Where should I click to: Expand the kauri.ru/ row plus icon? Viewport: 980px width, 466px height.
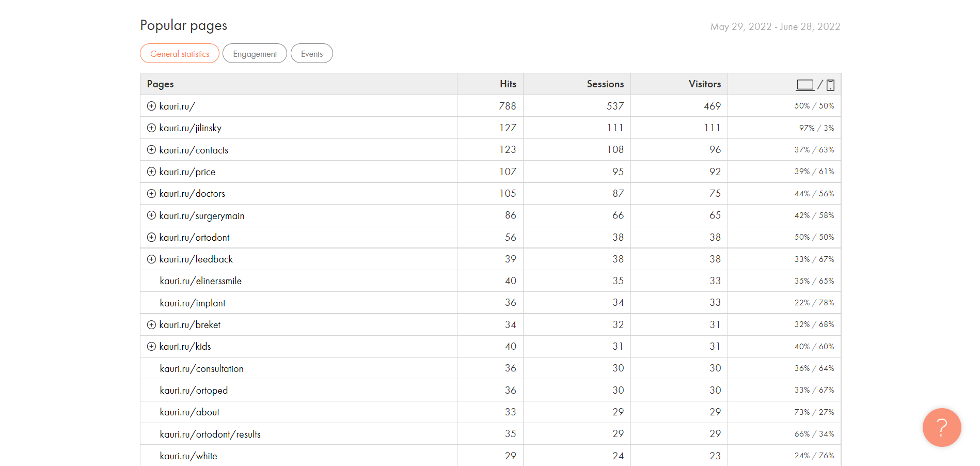pyautogui.click(x=151, y=106)
